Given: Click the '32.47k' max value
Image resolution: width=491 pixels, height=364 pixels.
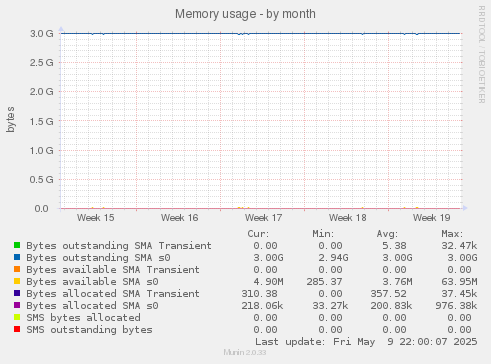Looking at the screenshot, I should [x=459, y=246].
